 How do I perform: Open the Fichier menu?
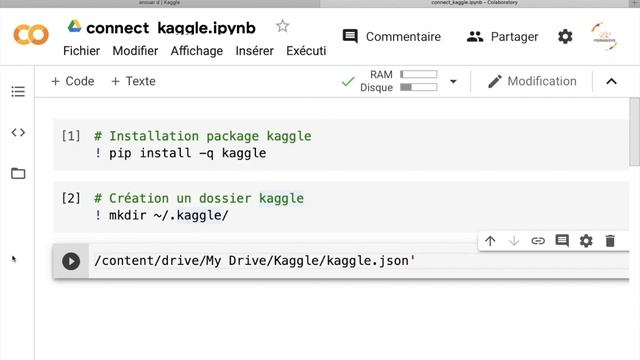(81, 51)
